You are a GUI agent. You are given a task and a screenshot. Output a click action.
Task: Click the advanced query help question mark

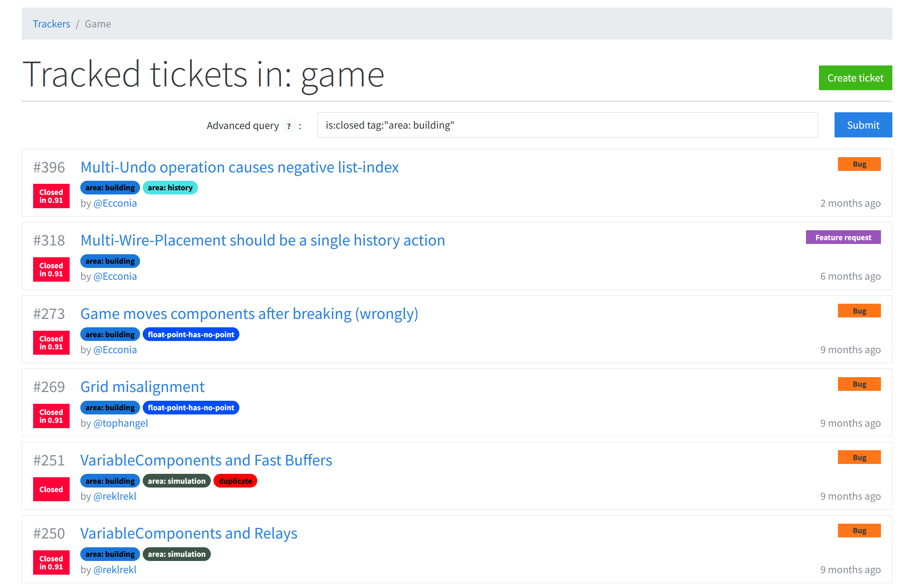tap(289, 126)
